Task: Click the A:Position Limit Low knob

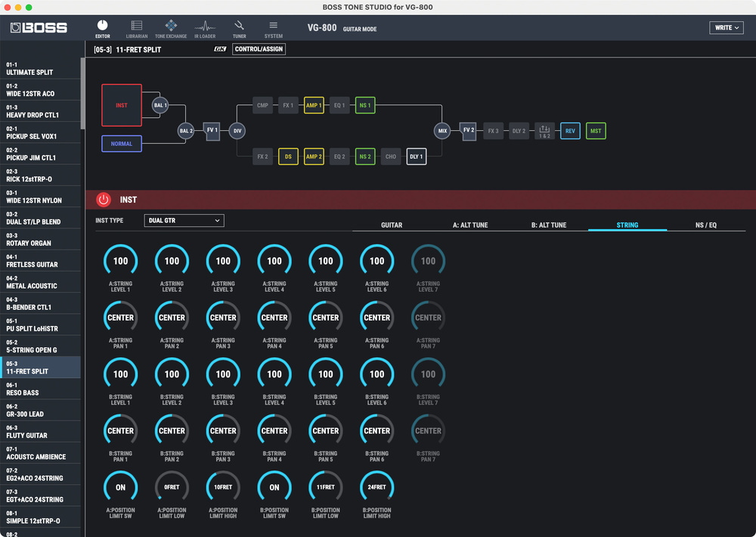Action: click(x=172, y=487)
